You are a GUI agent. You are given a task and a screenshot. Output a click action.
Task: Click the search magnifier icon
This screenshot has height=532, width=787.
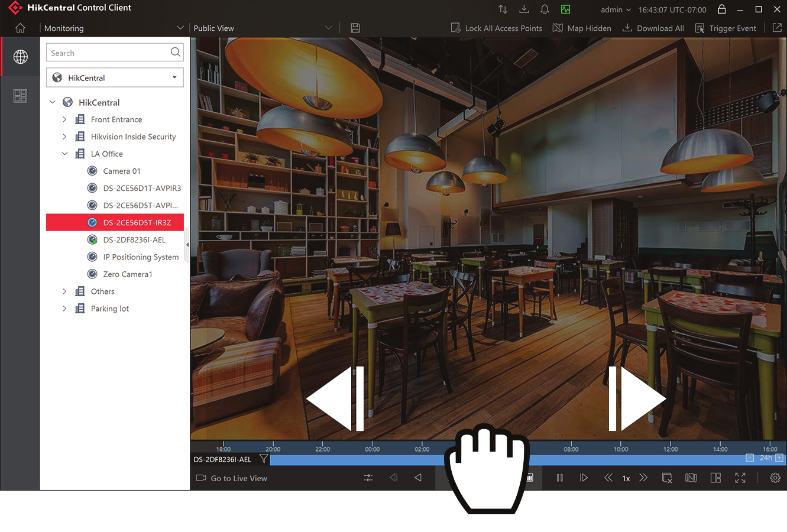tap(175, 52)
